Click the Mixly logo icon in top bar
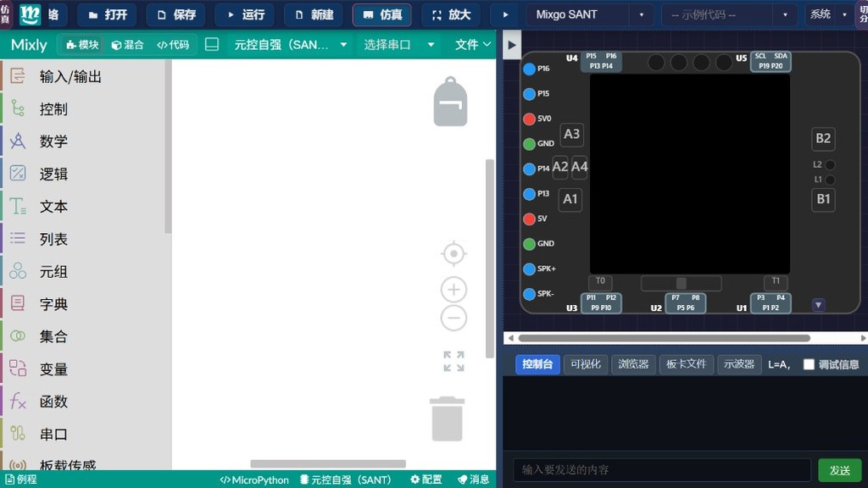 pos(30,15)
